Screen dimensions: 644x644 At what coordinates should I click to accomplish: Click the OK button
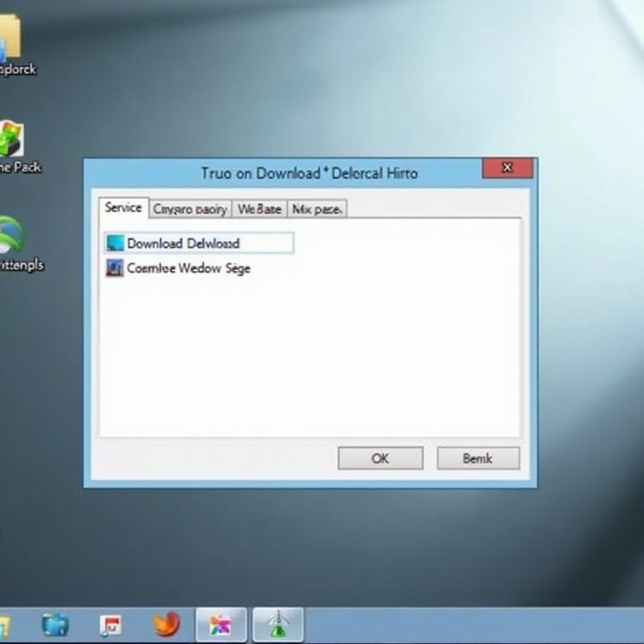tap(380, 458)
